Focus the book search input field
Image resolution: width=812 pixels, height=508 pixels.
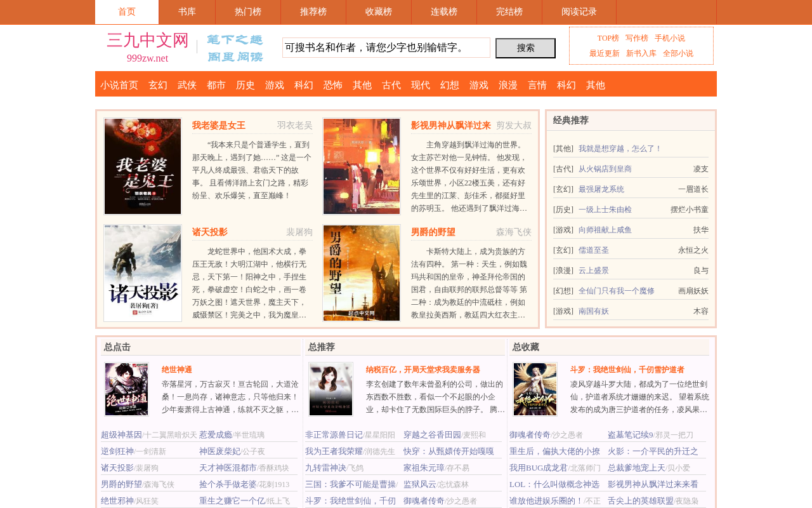point(386,48)
